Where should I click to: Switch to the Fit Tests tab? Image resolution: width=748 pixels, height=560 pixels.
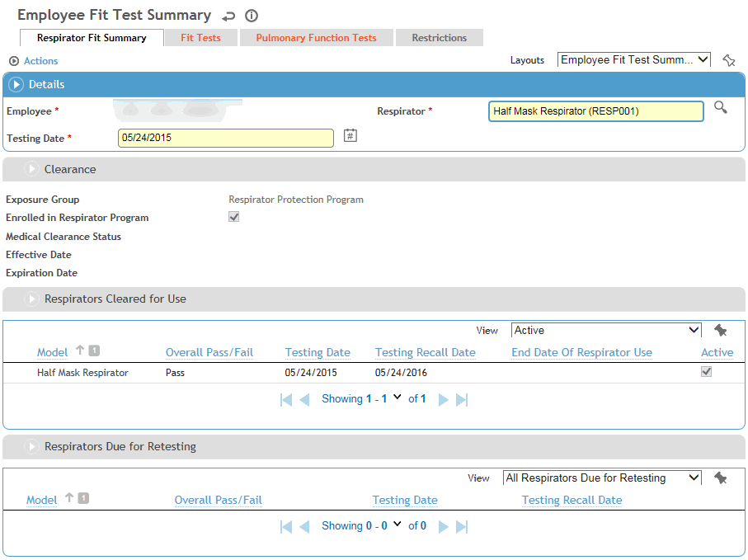pyautogui.click(x=200, y=38)
